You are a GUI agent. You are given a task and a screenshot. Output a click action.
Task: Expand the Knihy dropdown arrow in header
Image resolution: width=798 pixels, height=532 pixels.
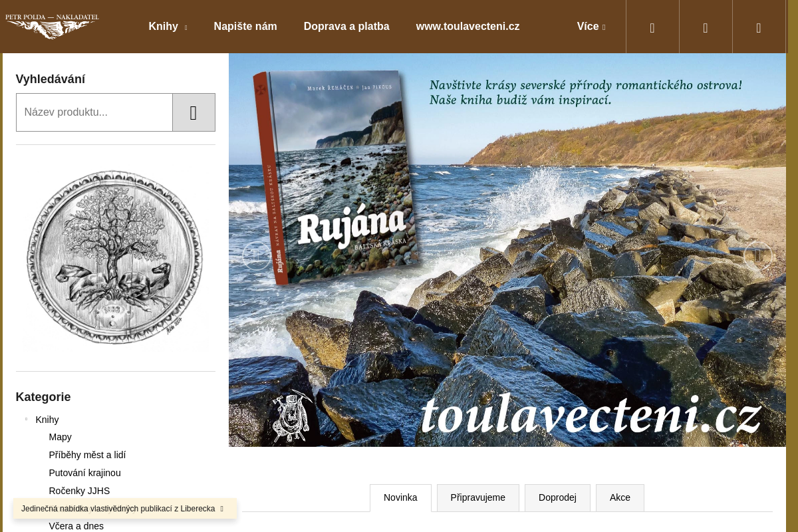tap(186, 28)
